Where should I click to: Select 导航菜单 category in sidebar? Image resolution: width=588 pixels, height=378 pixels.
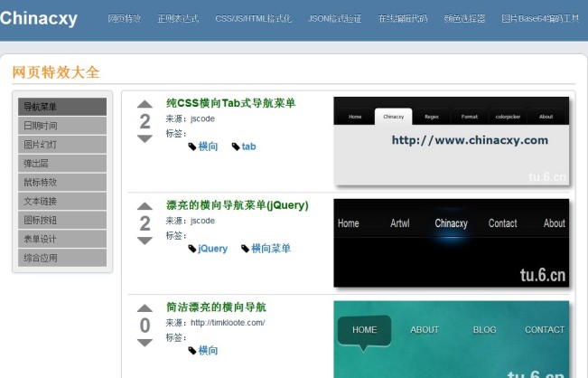coord(62,107)
